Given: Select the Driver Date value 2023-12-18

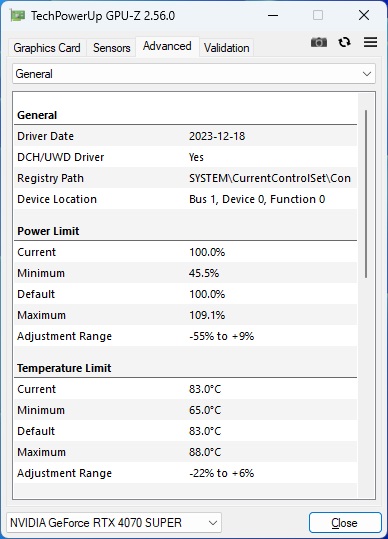Looking at the screenshot, I should [x=217, y=136].
